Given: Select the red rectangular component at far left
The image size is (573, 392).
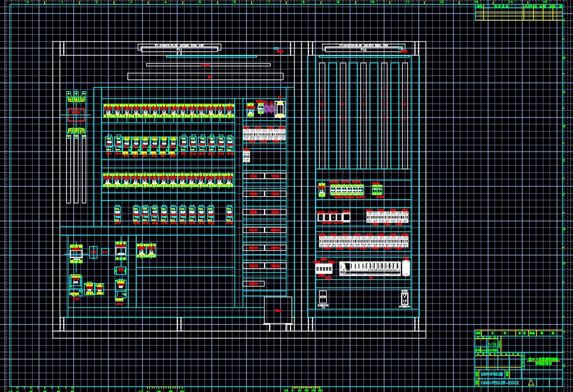Looking at the screenshot, I should [x=76, y=115].
